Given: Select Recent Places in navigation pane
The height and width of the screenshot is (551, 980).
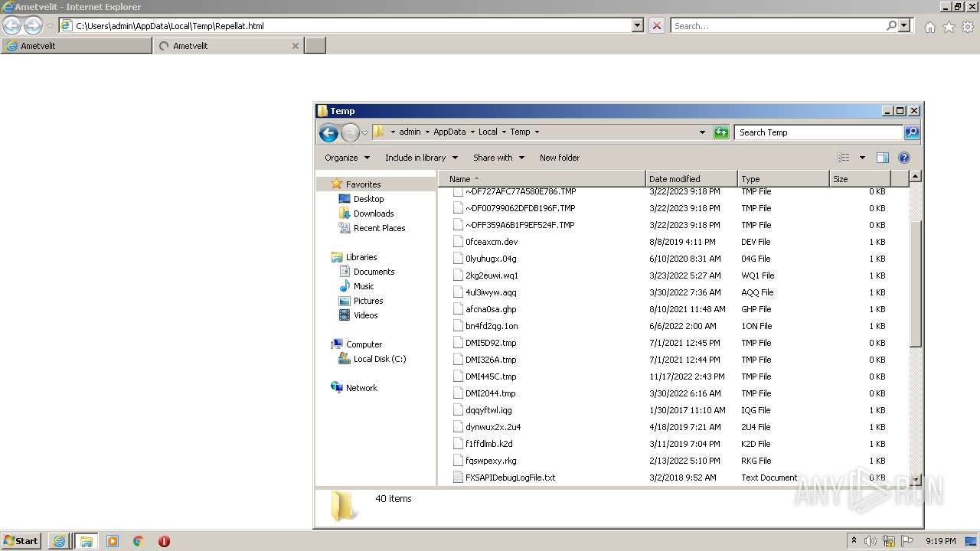Looking at the screenshot, I should pos(379,228).
